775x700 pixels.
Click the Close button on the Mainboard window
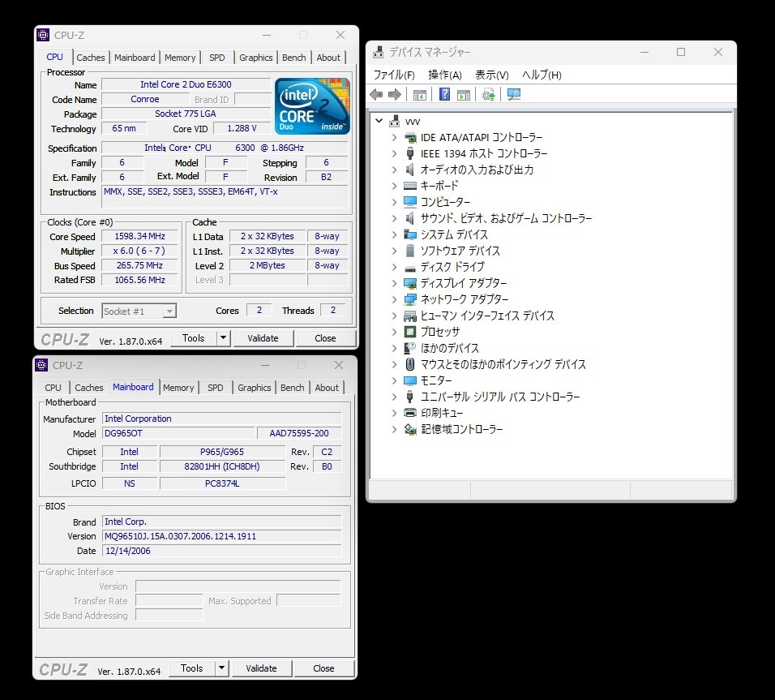coord(323,668)
